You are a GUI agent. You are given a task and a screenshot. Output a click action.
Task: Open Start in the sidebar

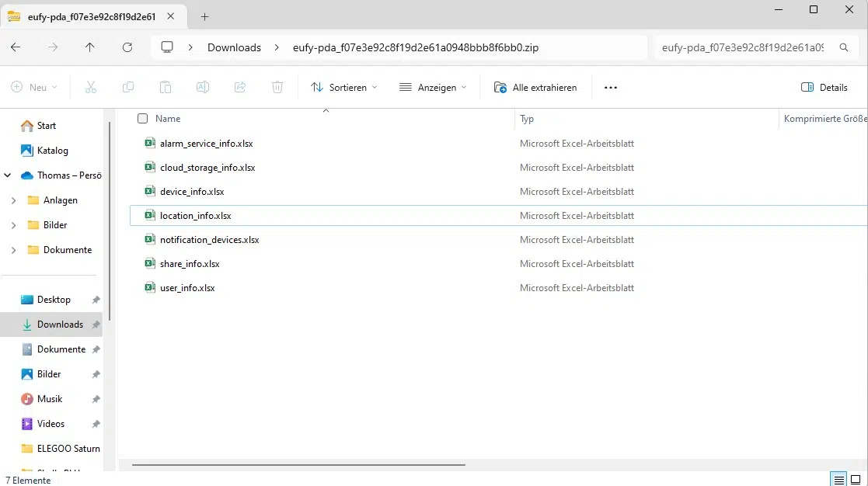point(47,126)
